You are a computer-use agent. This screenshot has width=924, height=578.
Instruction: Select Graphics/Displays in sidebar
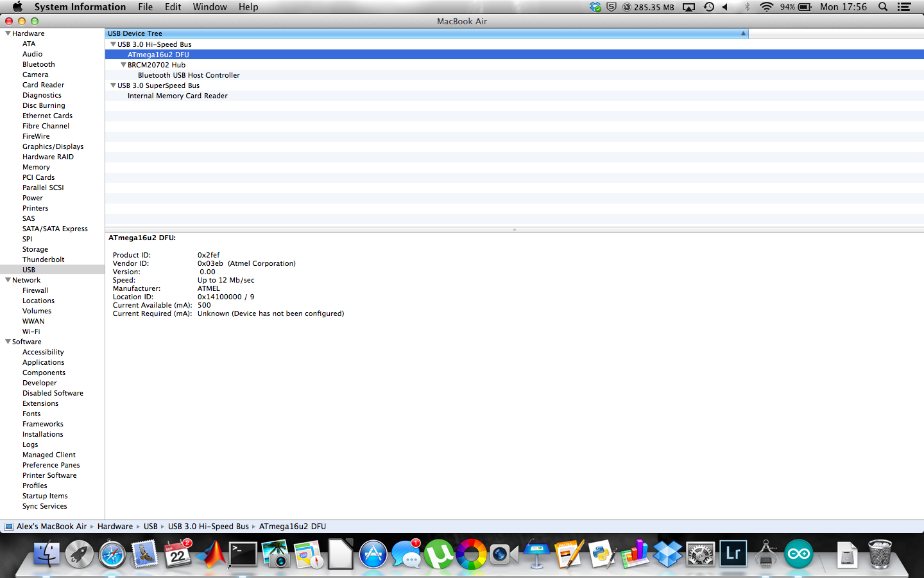[53, 146]
